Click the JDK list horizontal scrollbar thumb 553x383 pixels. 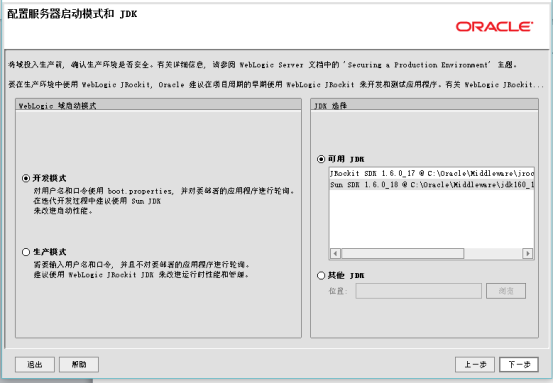(x=402, y=253)
